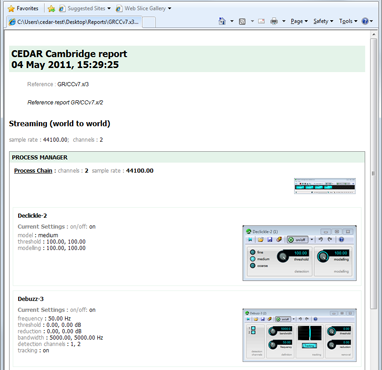Image resolution: width=382 pixels, height=370 pixels.
Task: Open the Home button dropdown arrow
Action: tap(232, 21)
